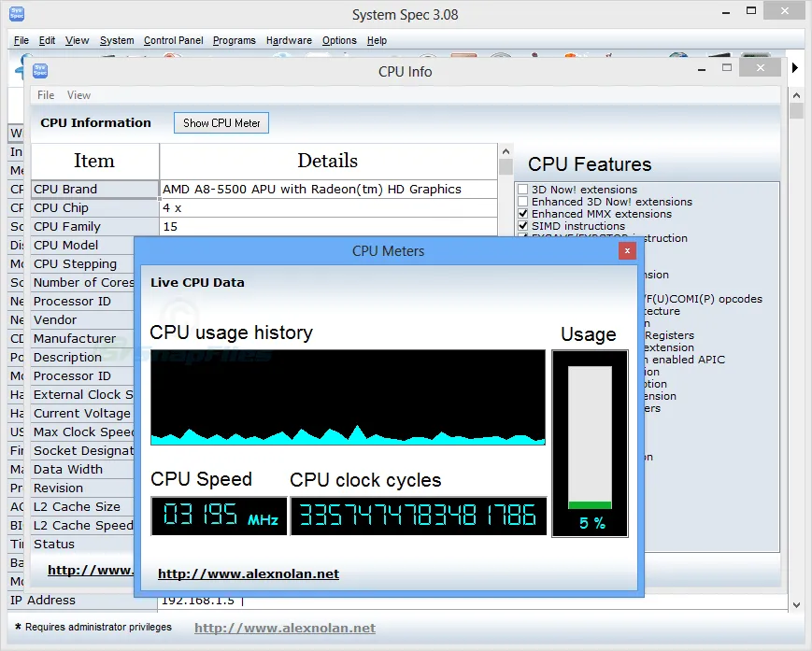Select the Status row
The height and width of the screenshot is (651, 812).
coord(83,544)
